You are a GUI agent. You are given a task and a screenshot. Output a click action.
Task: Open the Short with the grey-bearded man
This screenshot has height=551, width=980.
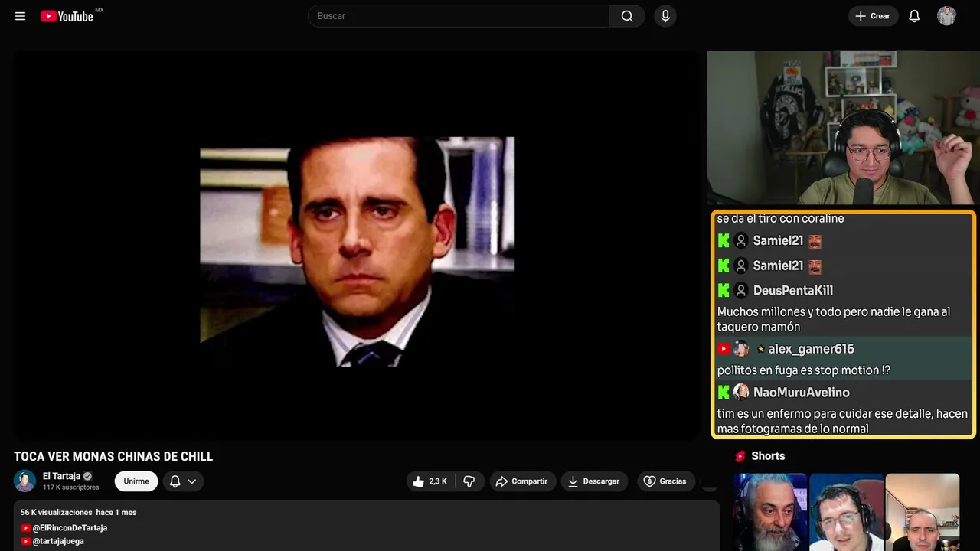pyautogui.click(x=770, y=512)
